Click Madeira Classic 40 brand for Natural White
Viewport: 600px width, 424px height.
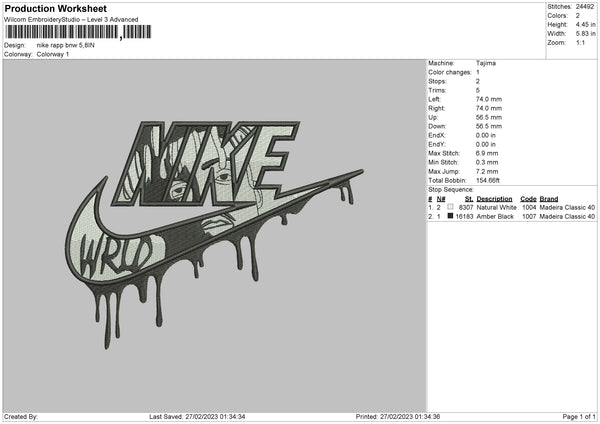[x=567, y=207]
